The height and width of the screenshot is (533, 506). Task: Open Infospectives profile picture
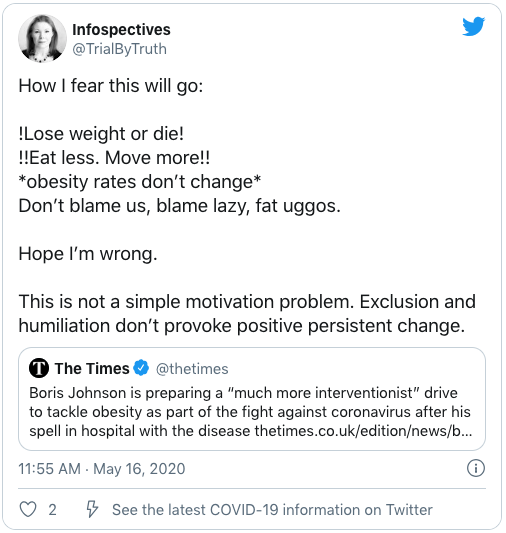[42, 38]
